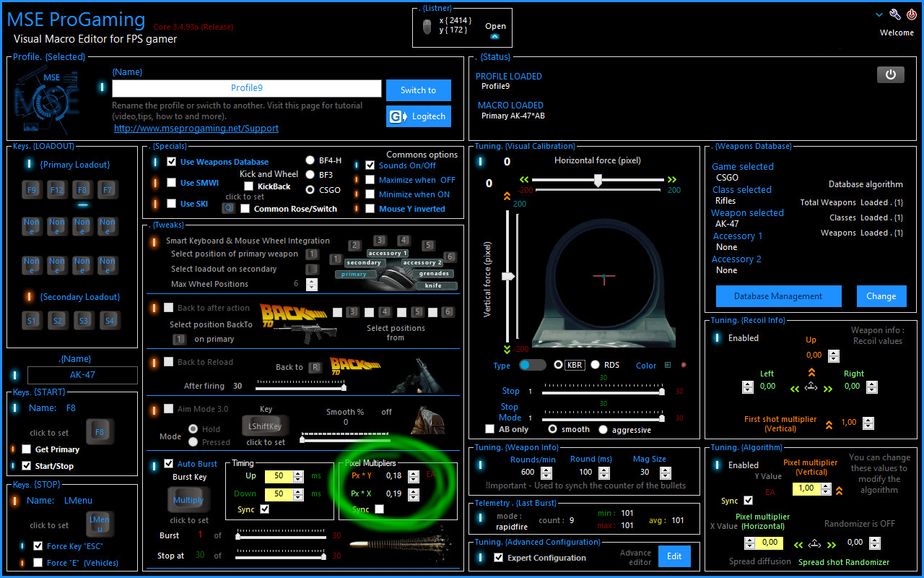Image resolution: width=924 pixels, height=578 pixels.
Task: Click the F9 primary loadout key
Action: (32, 190)
